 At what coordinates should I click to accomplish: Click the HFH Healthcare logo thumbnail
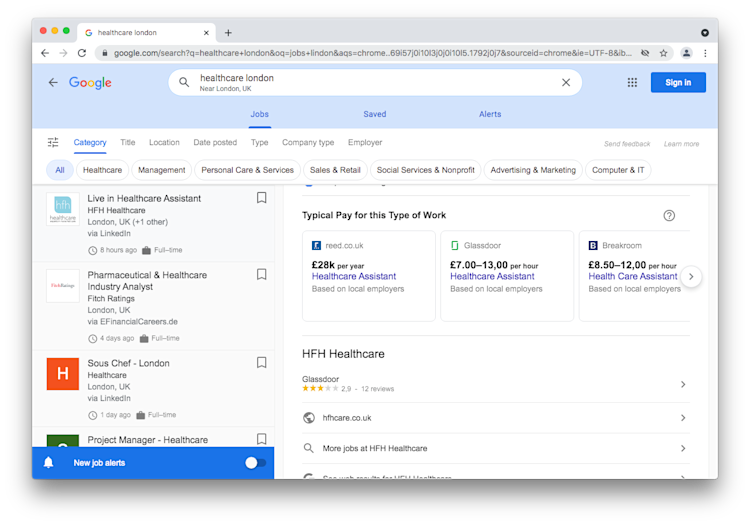[x=63, y=209]
